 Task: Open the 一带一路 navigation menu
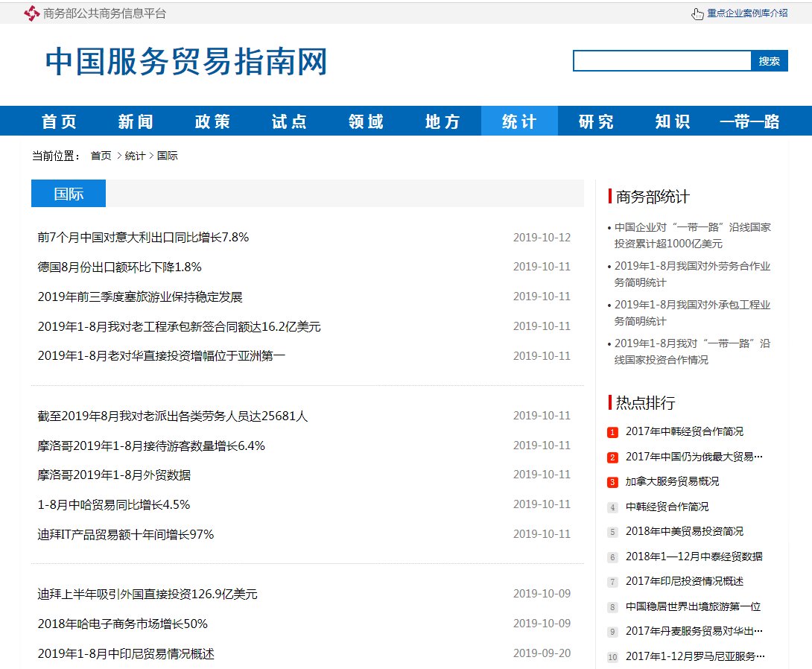[749, 121]
